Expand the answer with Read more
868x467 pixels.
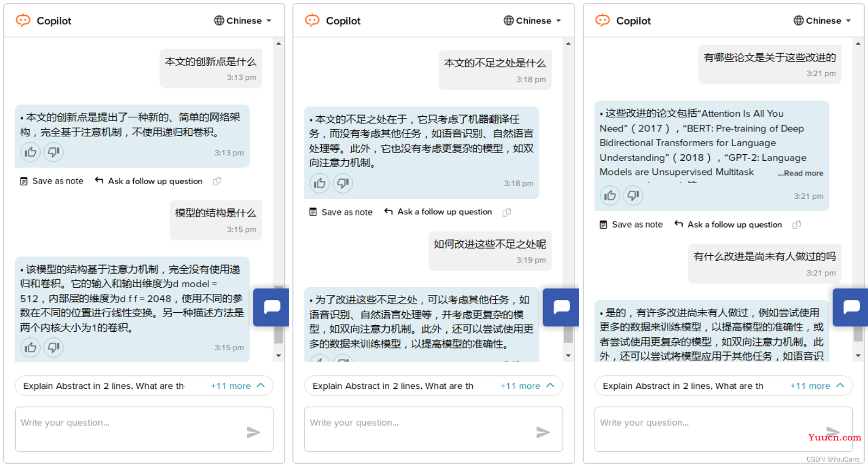(800, 173)
